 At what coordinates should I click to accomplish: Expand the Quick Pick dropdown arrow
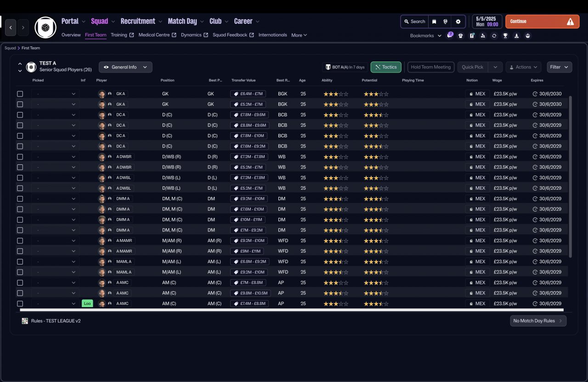(495, 67)
